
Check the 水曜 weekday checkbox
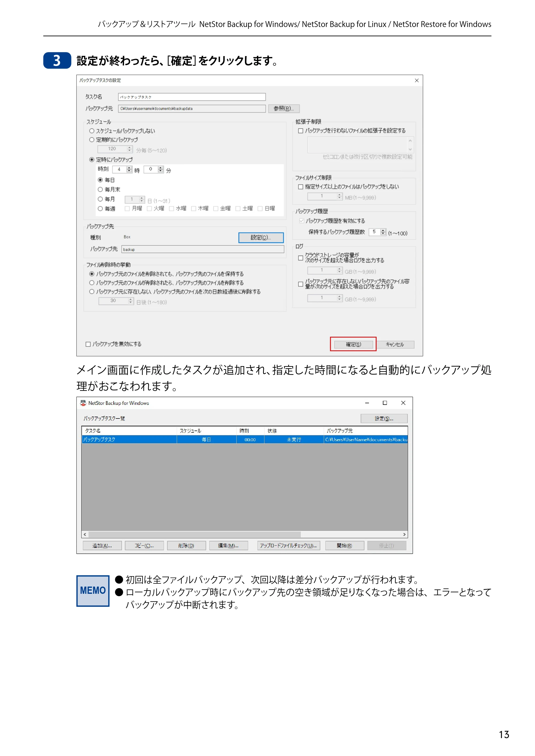pos(171,208)
